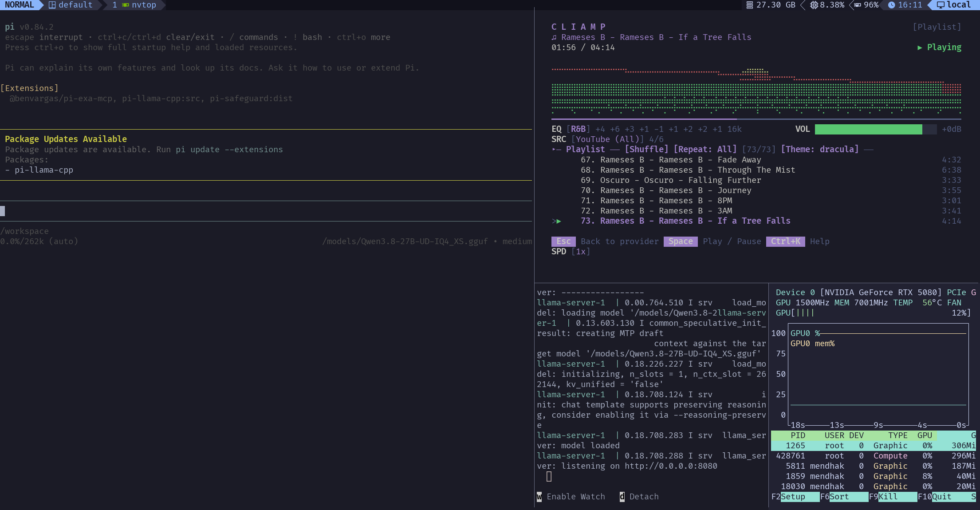Play track 68 Through The Mist
980x510 pixels.
coord(771,170)
